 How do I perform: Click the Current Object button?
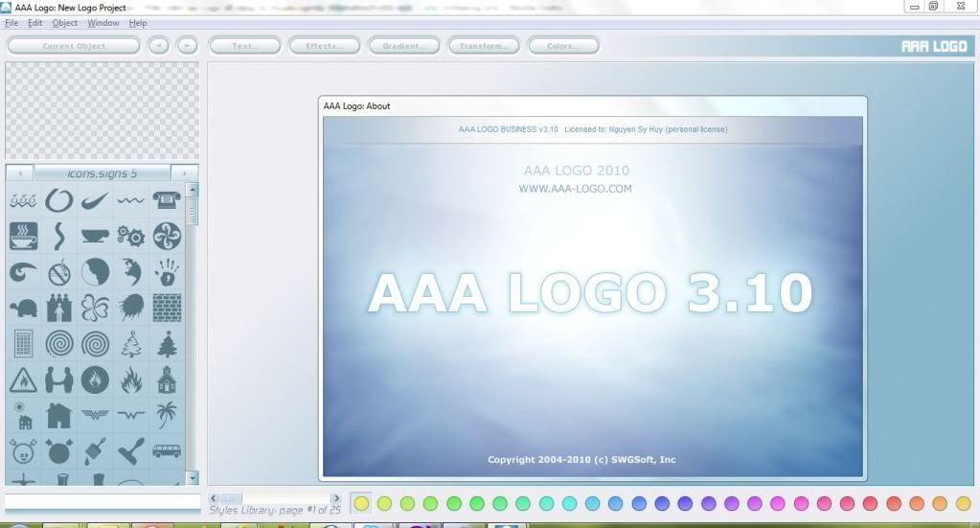[x=74, y=46]
